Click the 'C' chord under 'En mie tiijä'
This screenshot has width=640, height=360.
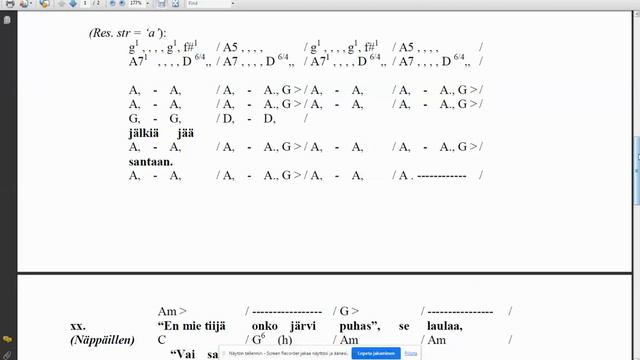162,340
